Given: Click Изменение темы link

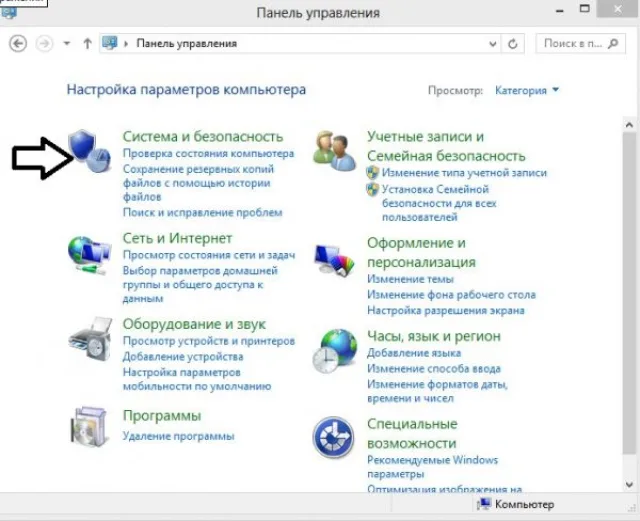Looking at the screenshot, I should [x=410, y=279].
